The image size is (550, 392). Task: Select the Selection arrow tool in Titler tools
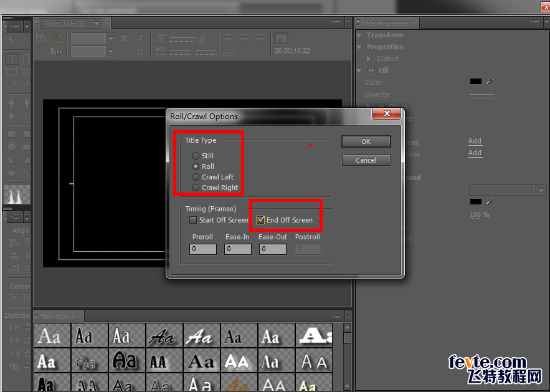click(12, 40)
